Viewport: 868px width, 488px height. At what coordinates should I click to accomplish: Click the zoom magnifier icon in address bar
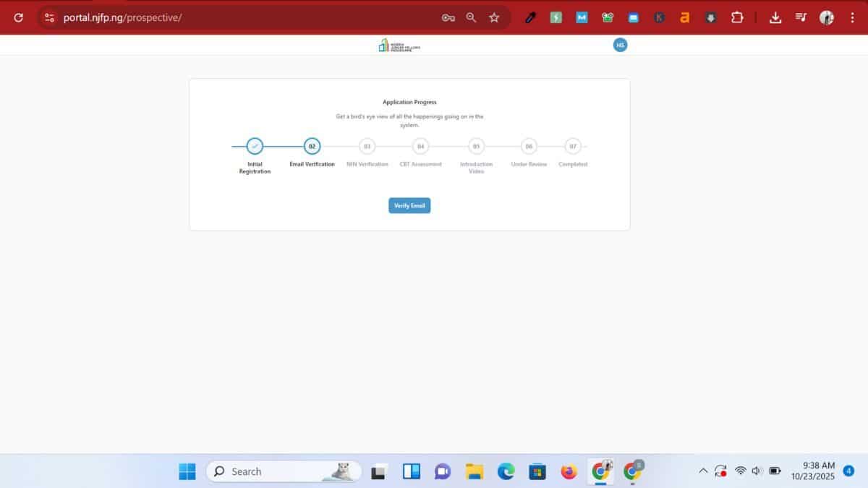(471, 17)
